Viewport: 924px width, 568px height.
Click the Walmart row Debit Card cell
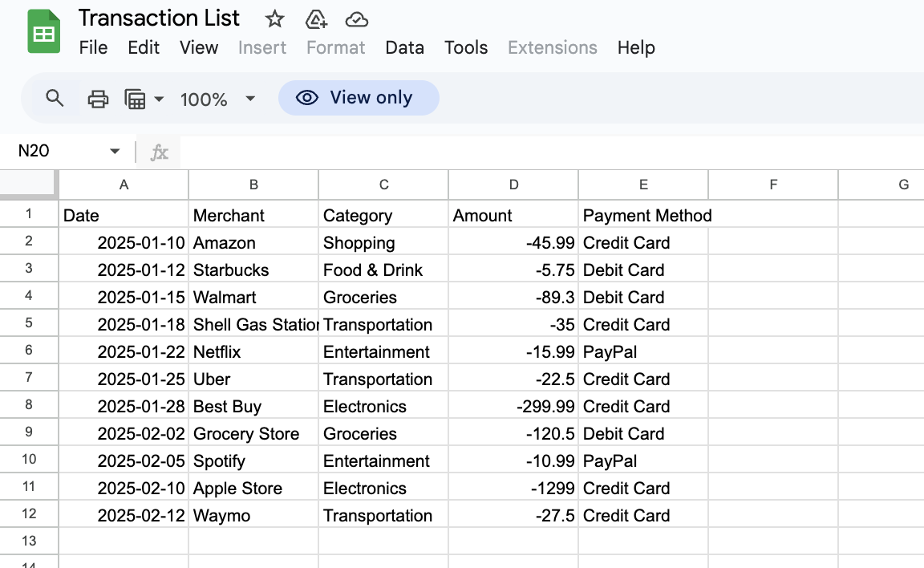(643, 296)
